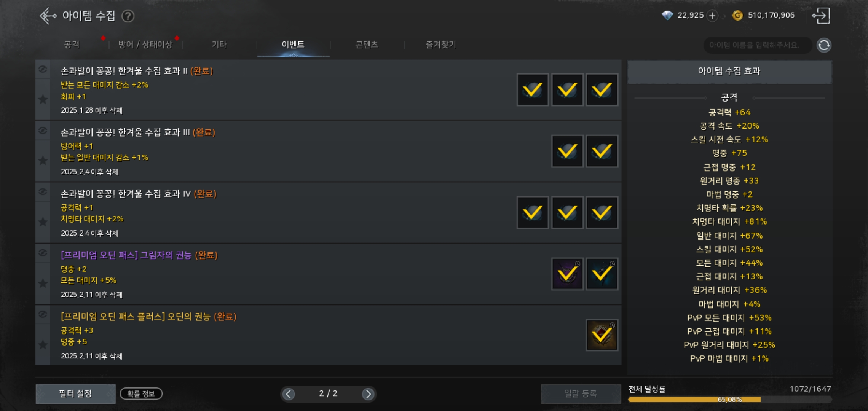Open the help question mark icon

tap(128, 16)
